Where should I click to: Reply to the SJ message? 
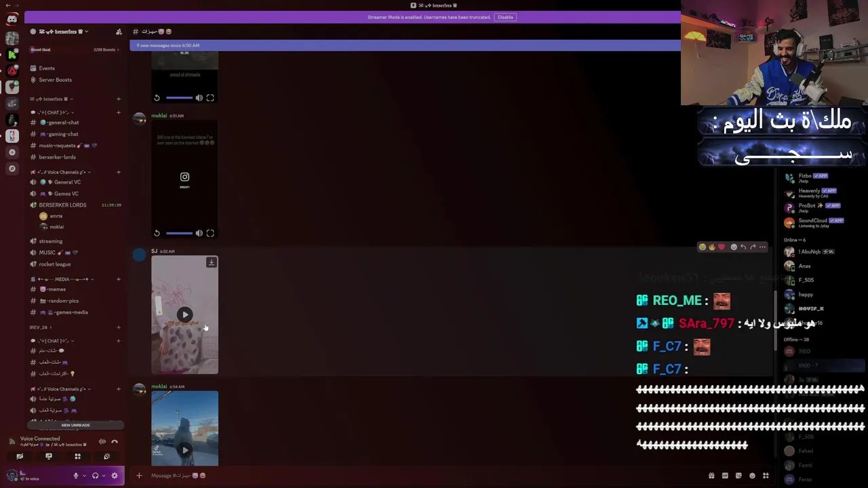click(743, 247)
